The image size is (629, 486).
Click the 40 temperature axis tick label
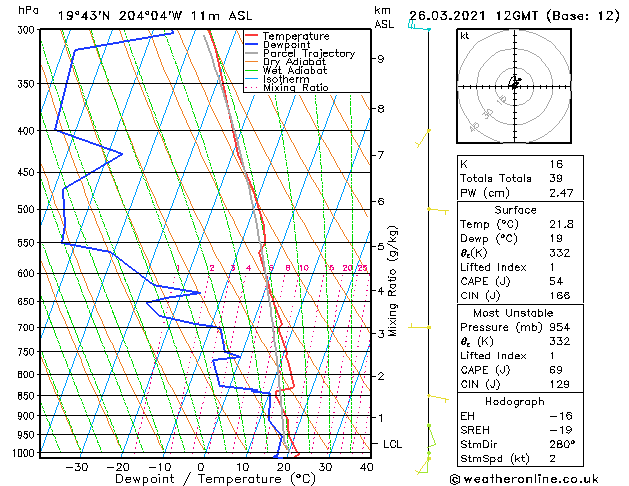[x=366, y=467]
